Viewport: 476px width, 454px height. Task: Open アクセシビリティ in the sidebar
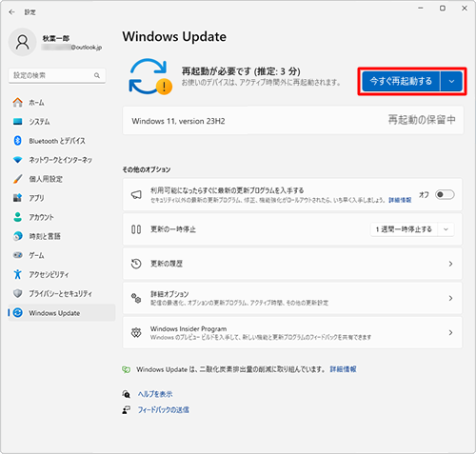(62, 274)
